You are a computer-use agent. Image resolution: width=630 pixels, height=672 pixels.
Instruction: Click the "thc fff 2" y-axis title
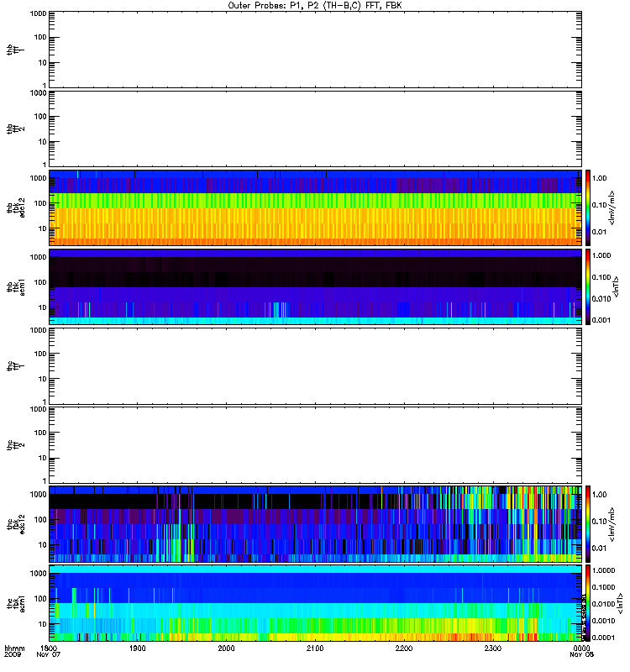point(15,445)
